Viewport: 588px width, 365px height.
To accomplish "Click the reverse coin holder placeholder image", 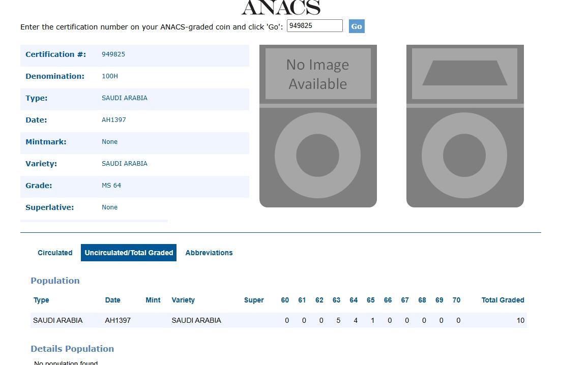I will tap(465, 126).
